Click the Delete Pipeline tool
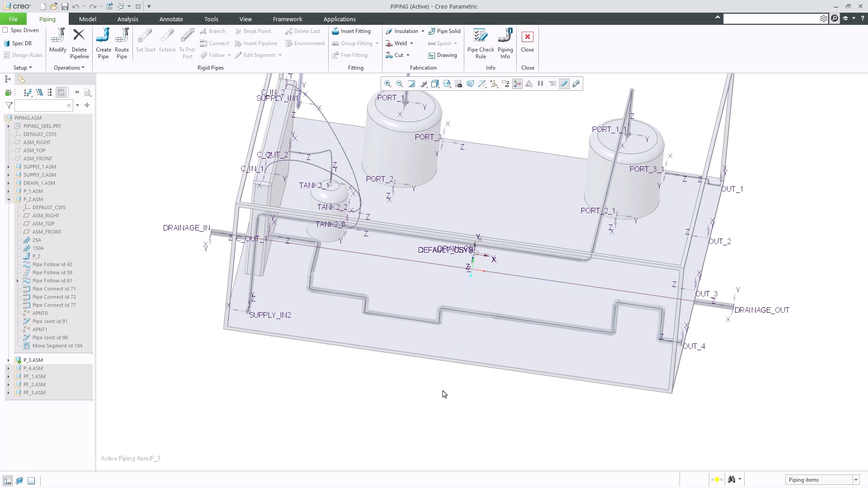 [x=79, y=43]
